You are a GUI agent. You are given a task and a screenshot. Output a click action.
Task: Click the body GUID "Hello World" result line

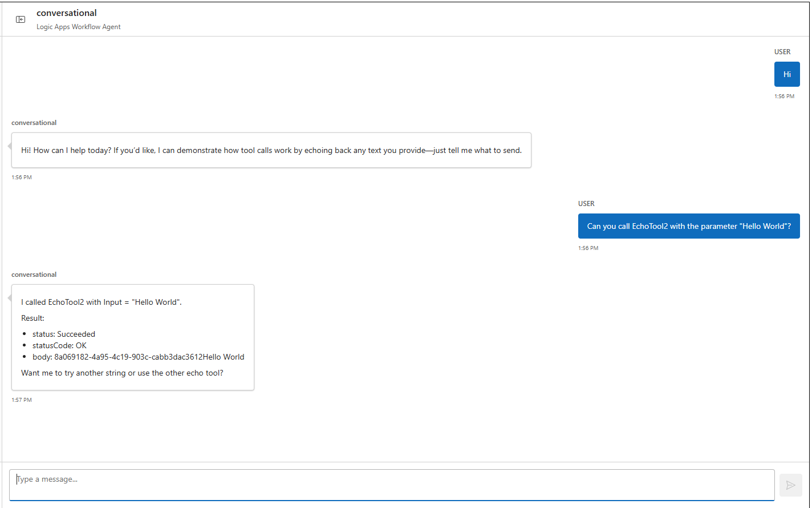click(x=138, y=357)
